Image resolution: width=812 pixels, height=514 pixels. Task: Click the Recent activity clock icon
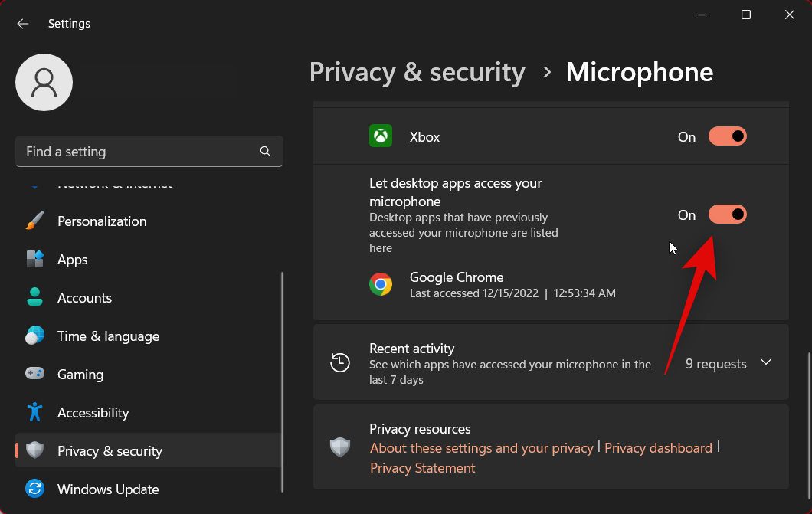[x=340, y=362]
